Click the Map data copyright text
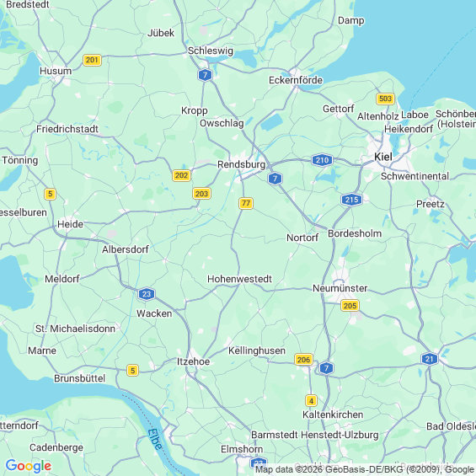Image resolution: width=476 pixels, height=476 pixels. pyautogui.click(x=366, y=469)
